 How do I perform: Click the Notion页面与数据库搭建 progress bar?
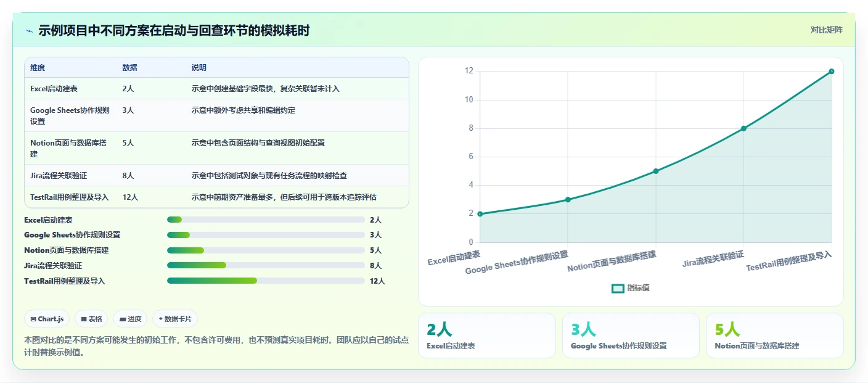pos(266,250)
